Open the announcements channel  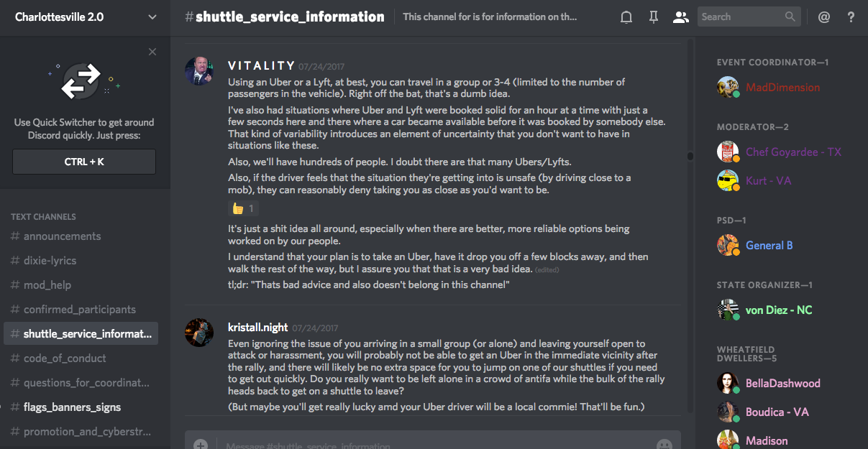[x=62, y=236]
